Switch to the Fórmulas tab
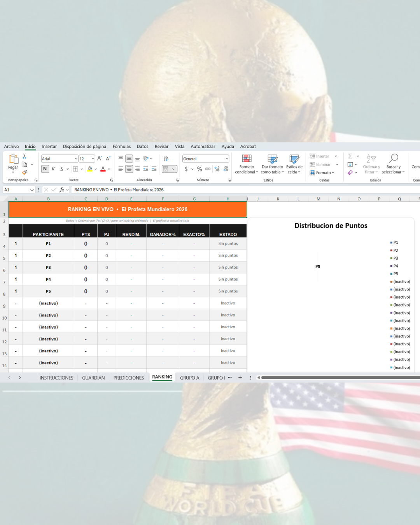This screenshot has width=420, height=525. pos(122,147)
